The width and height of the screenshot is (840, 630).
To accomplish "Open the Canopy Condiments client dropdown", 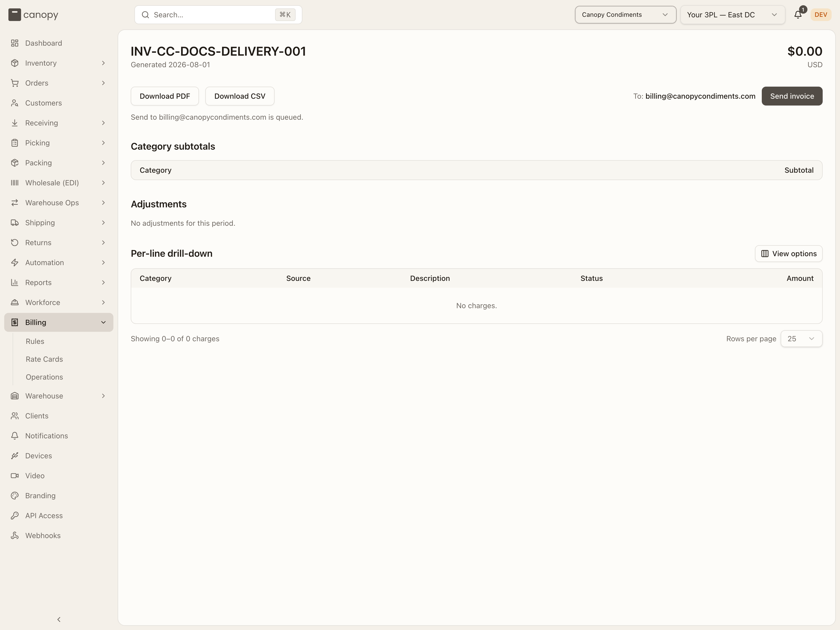I will pos(626,15).
